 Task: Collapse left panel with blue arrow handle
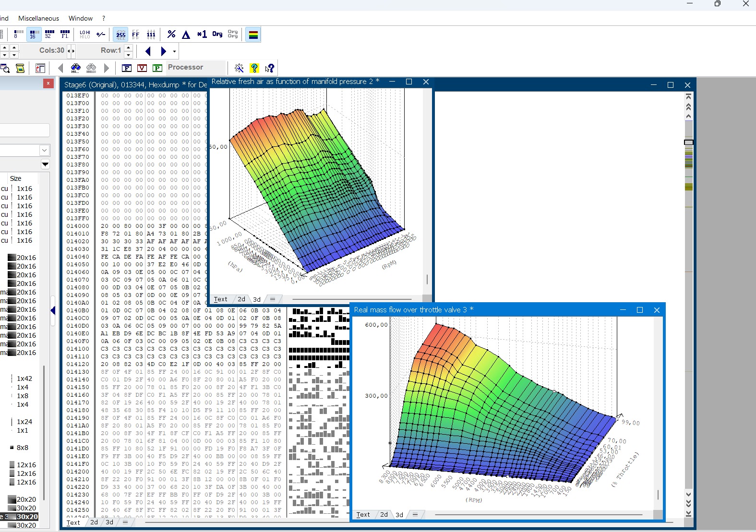click(53, 311)
